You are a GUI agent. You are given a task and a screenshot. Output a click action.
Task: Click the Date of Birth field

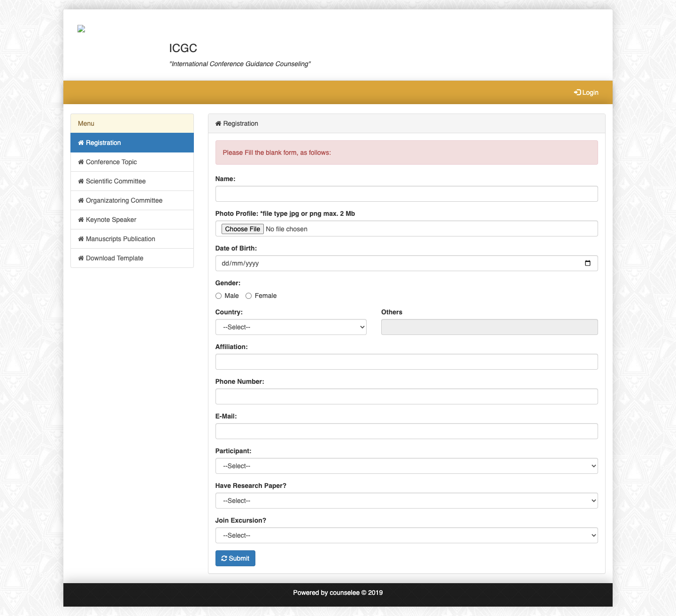tap(407, 263)
